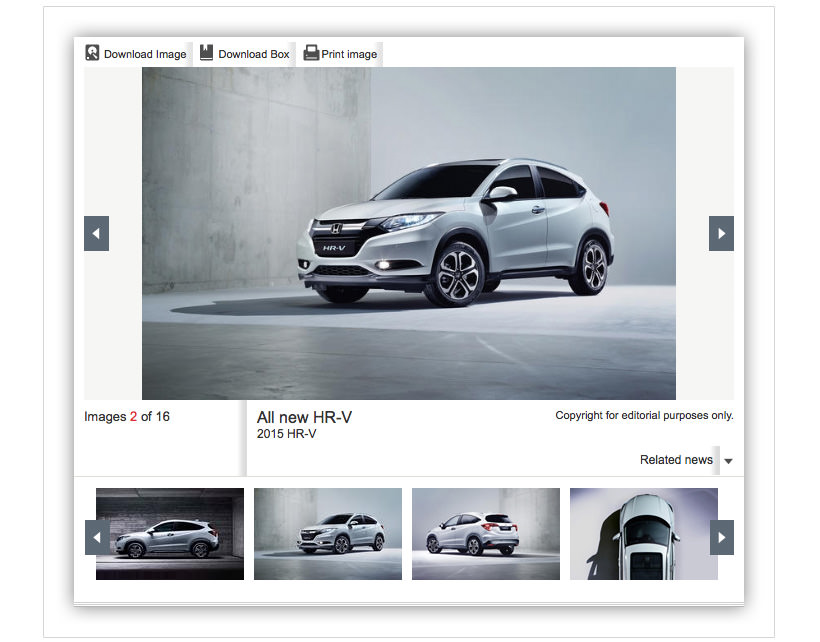Click the Download Box label
The height and width of the screenshot is (642, 820).
[x=254, y=54]
